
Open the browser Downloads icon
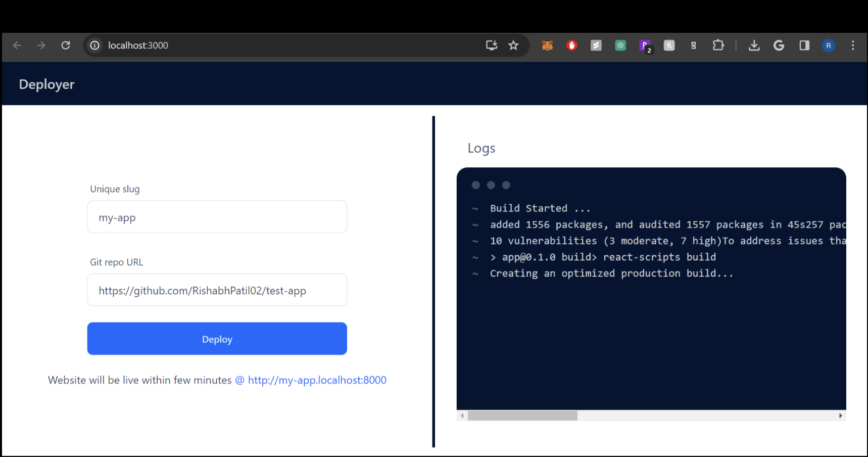point(754,45)
